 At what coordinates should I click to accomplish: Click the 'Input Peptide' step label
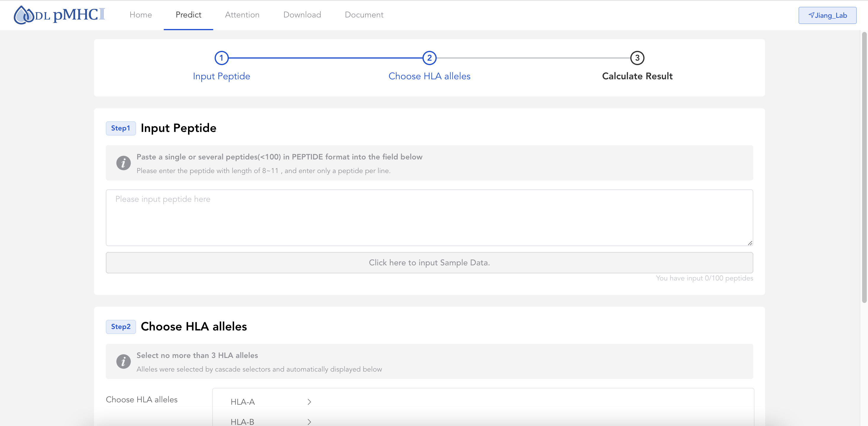coord(221,76)
